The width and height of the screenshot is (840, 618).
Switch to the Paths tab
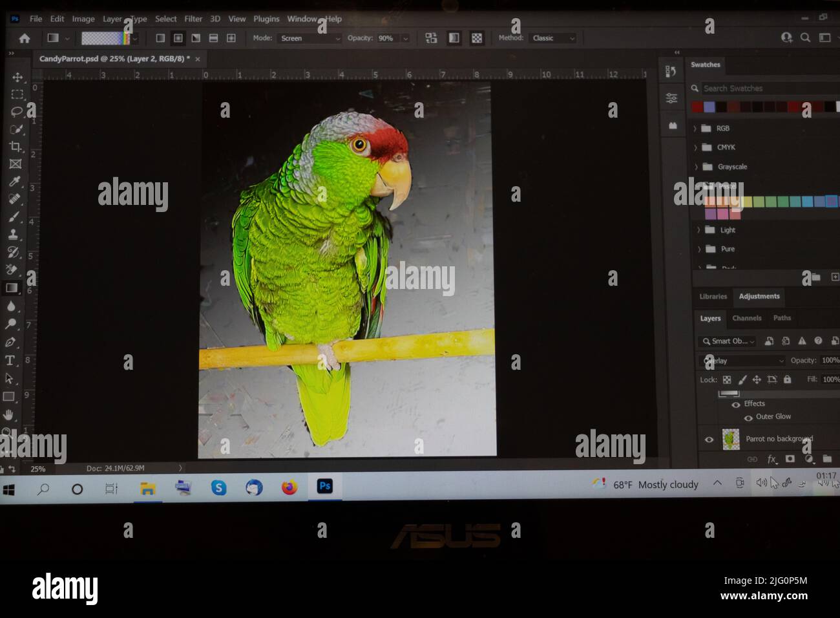pos(782,318)
